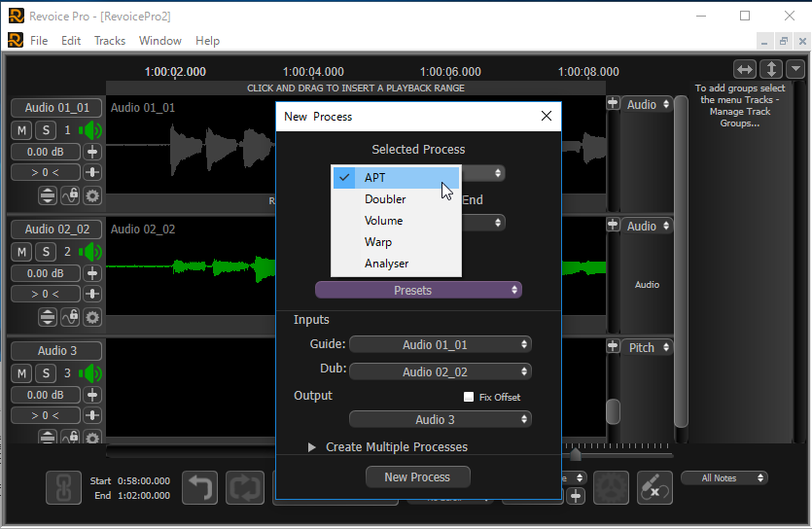Image resolution: width=812 pixels, height=529 pixels.
Task: Open the Edit menu
Action: 71,41
